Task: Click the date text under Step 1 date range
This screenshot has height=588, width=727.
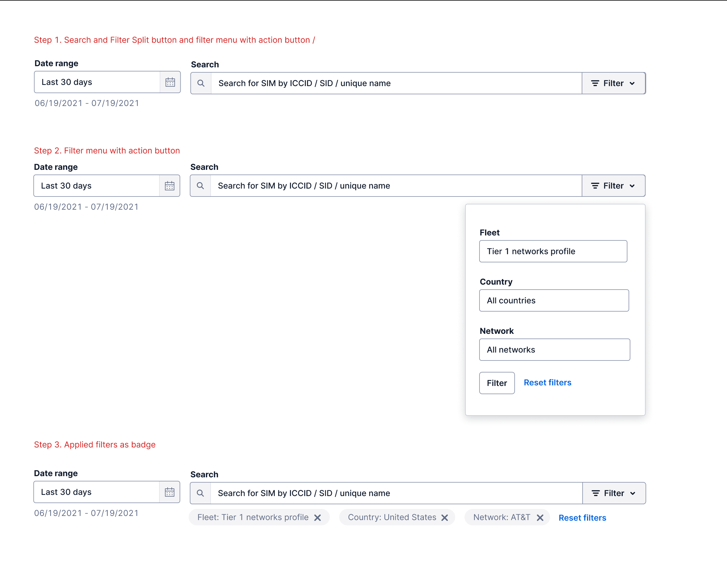Action: 87,103
